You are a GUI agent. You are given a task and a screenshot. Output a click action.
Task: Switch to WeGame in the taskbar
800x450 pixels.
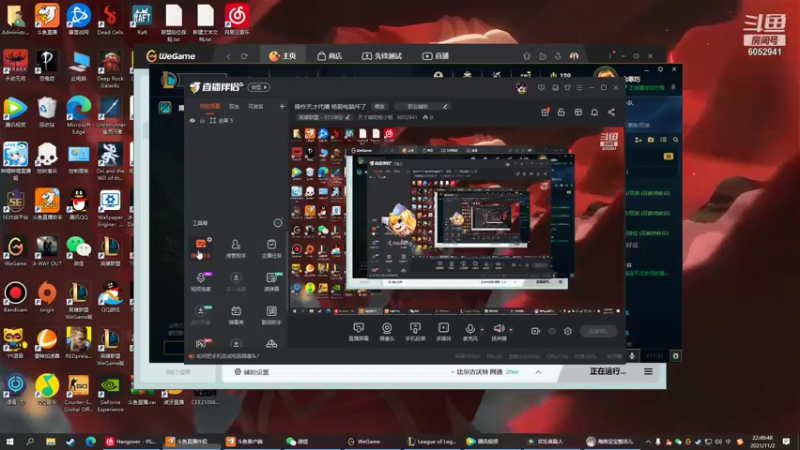(x=364, y=441)
